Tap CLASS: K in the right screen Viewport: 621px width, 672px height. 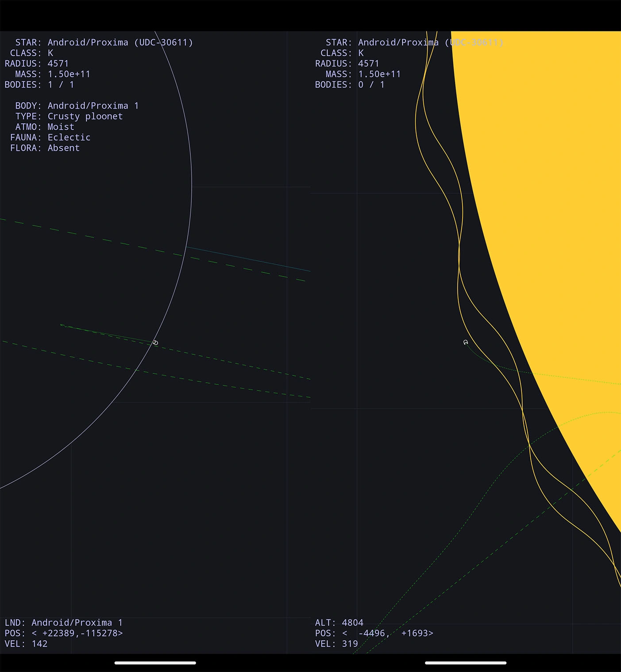[x=342, y=53]
